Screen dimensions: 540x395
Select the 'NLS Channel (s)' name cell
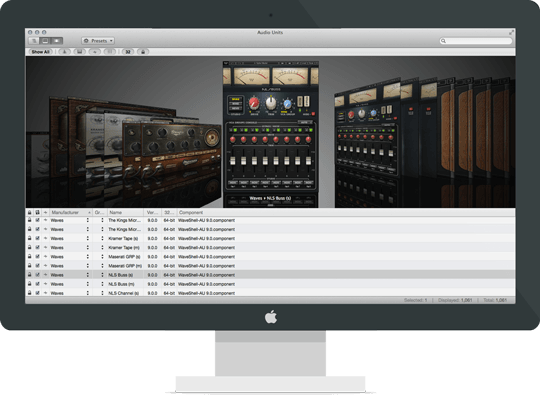click(124, 293)
